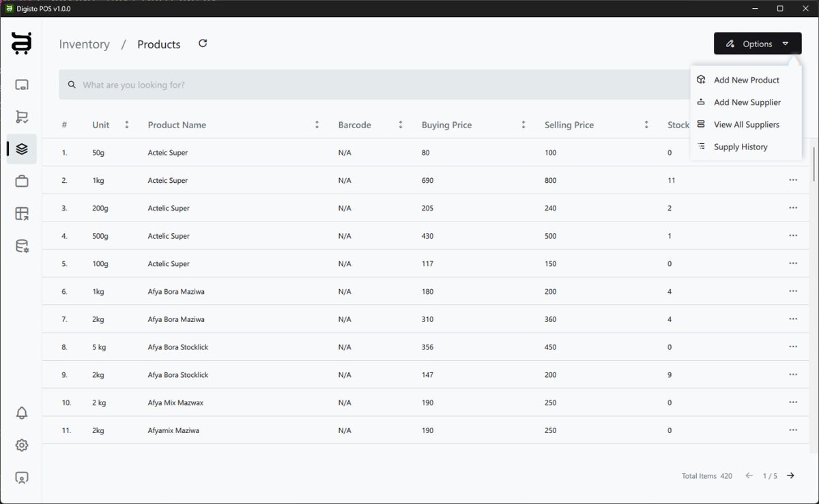Select Afya Mix Mazwax product name

pos(175,402)
